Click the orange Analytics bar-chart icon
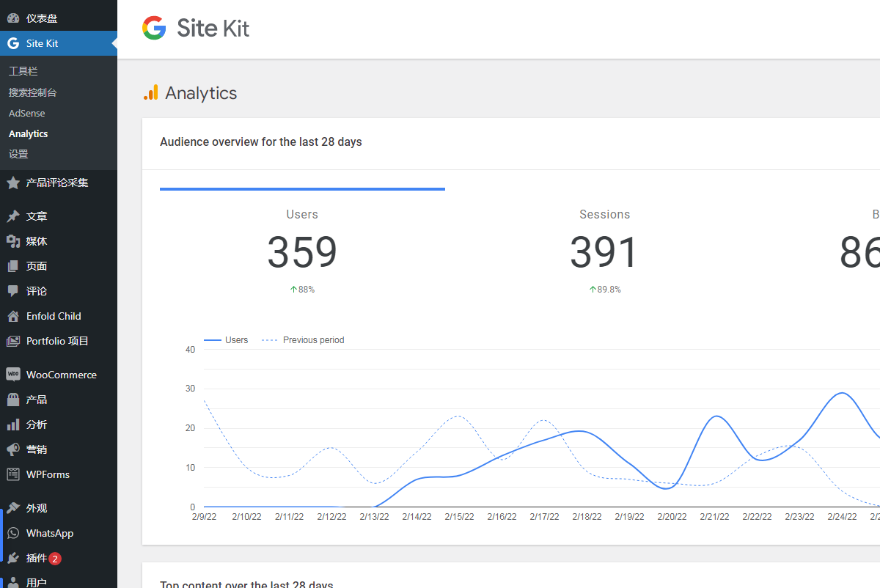This screenshot has height=588, width=880. [x=150, y=93]
